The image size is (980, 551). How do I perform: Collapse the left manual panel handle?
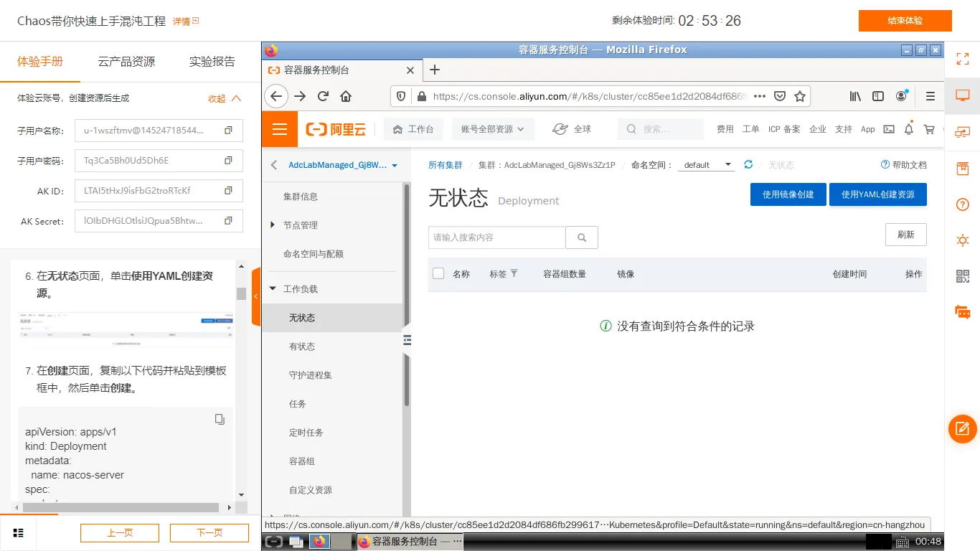tap(256, 296)
